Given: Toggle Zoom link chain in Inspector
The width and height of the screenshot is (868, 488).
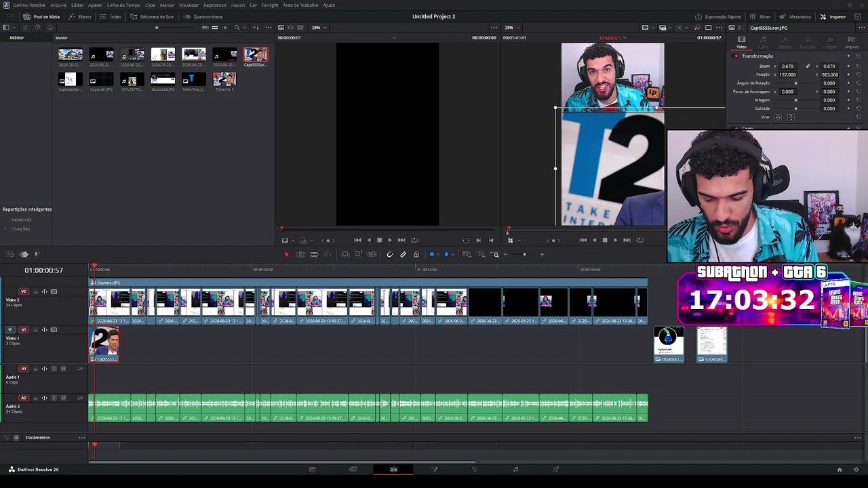Looking at the screenshot, I should tap(808, 66).
